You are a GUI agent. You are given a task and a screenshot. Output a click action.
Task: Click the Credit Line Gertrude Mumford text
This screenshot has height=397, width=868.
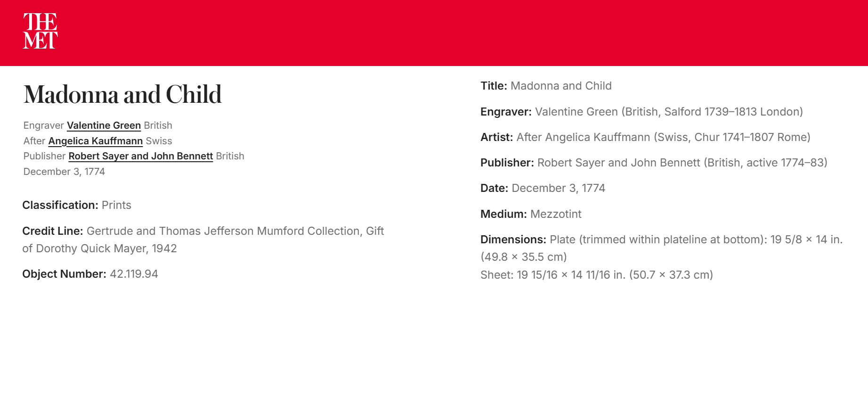pos(203,240)
